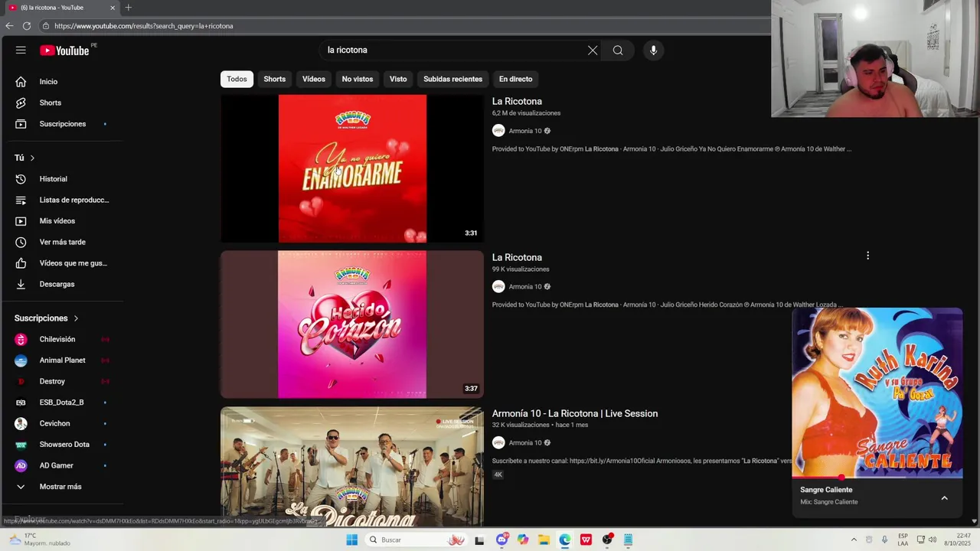Open Armonía 10 - La Ricotona Live Session
The height and width of the screenshot is (551, 980).
pos(575,413)
